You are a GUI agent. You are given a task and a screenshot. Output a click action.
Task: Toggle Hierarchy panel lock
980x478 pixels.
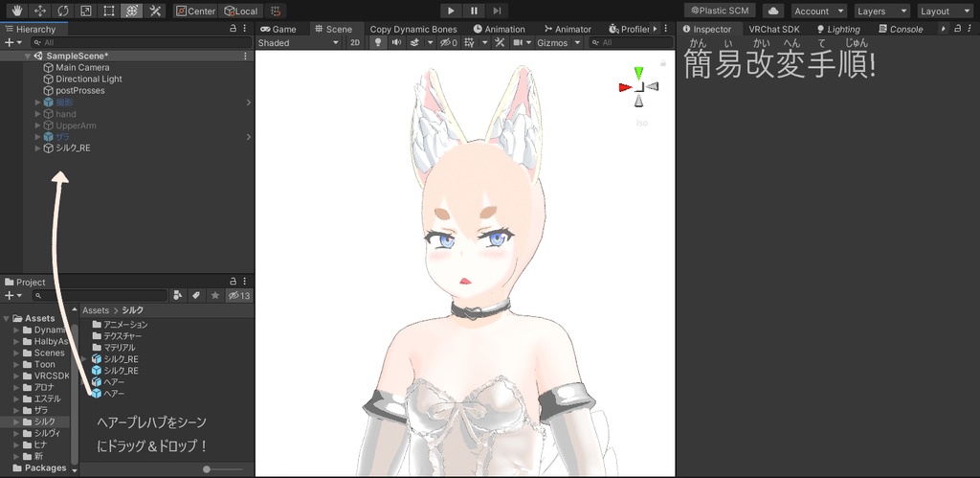234,29
